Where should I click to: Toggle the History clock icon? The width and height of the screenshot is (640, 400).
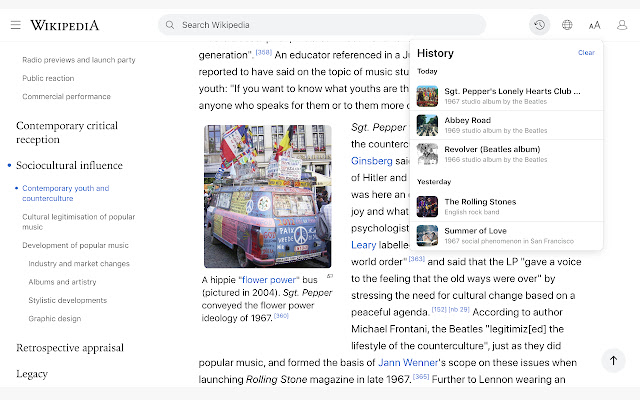tap(540, 25)
